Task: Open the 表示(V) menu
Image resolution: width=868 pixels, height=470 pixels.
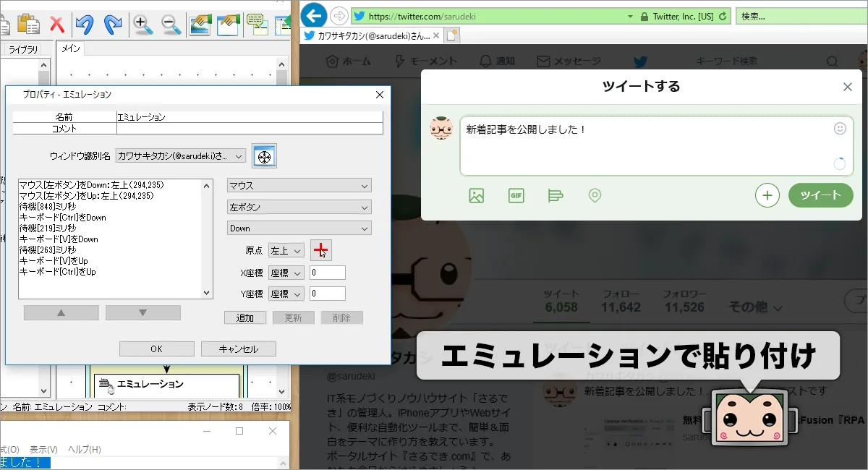Action: (43, 450)
